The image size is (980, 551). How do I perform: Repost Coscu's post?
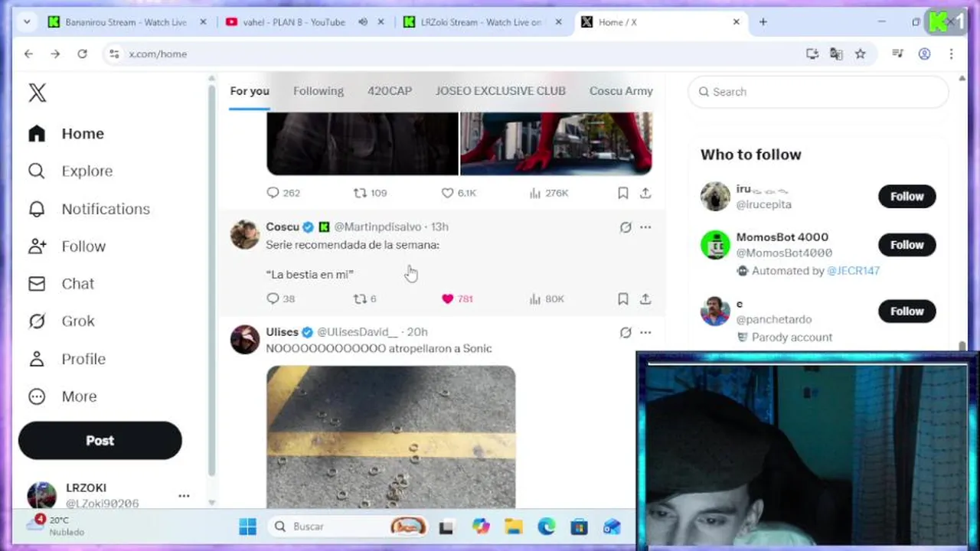(364, 299)
